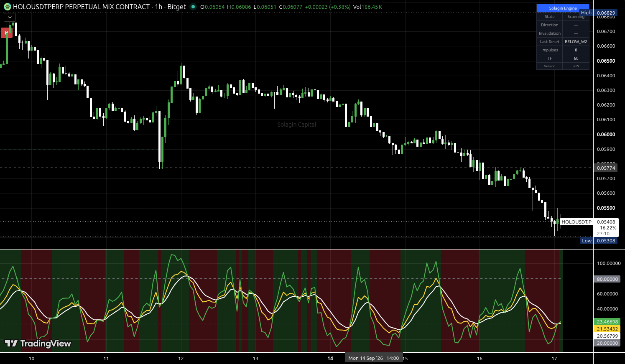Click the 1h interval in the legend
The height and width of the screenshot is (364, 625).
tap(158, 7)
